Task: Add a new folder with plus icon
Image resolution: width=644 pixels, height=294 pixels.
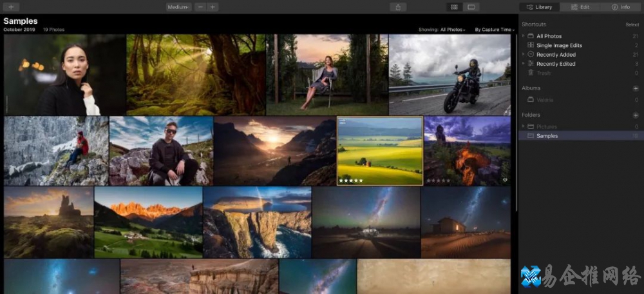Action: click(636, 115)
